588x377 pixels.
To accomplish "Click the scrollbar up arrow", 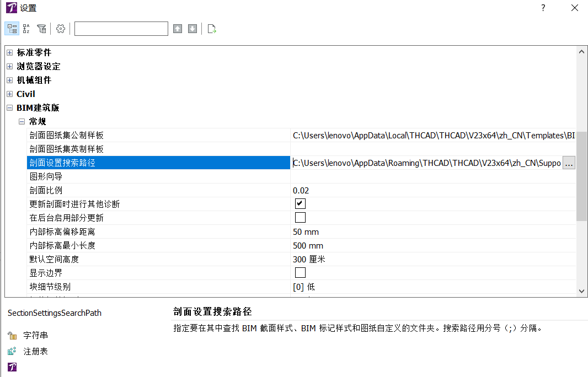I will (581, 52).
